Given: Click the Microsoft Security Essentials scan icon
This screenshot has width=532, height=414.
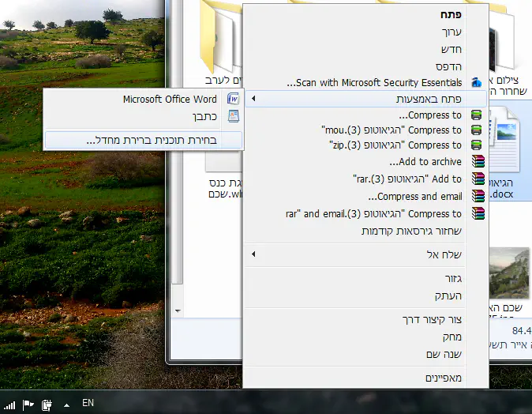Looking at the screenshot, I should pyautogui.click(x=477, y=82).
